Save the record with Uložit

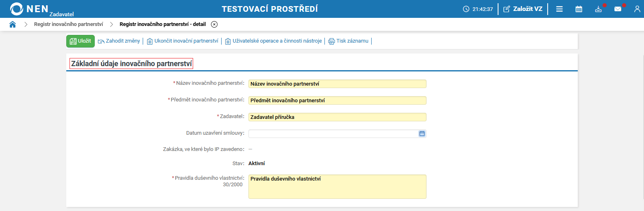point(80,41)
